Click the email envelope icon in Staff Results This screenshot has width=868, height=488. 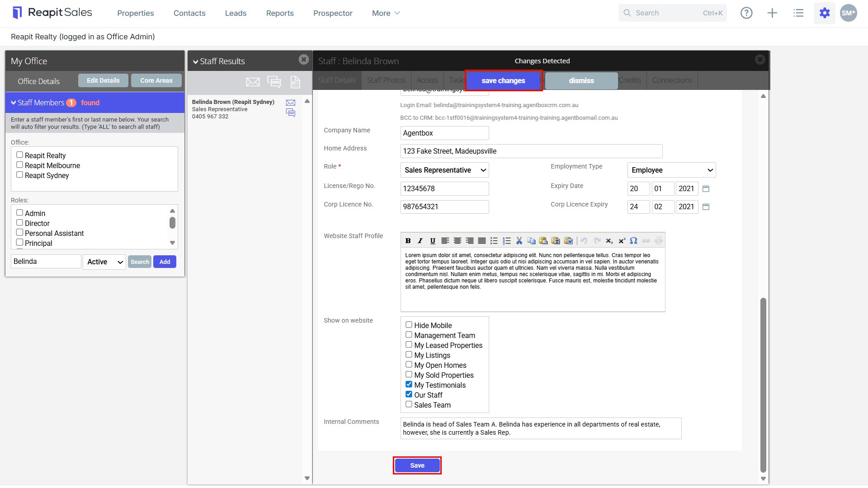point(253,82)
